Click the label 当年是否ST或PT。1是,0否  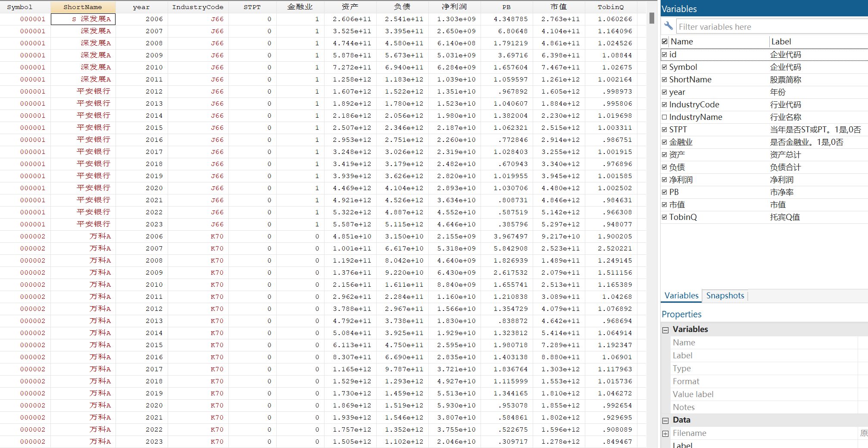[x=815, y=130]
